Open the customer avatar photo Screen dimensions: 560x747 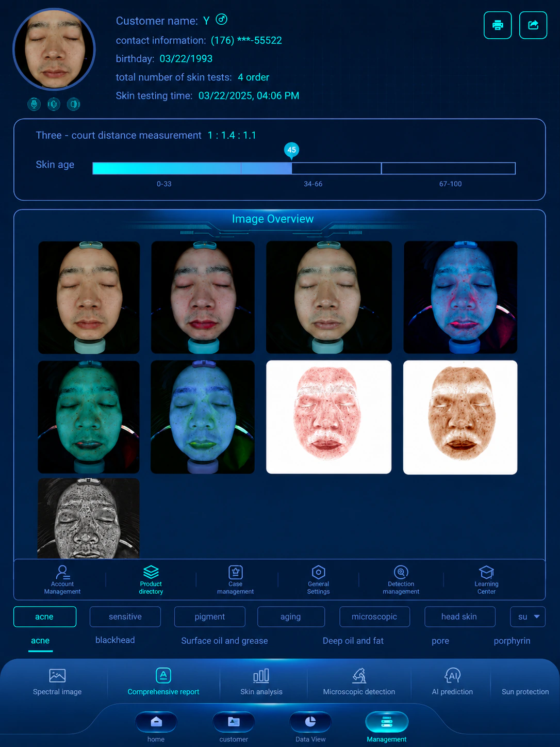tap(54, 49)
